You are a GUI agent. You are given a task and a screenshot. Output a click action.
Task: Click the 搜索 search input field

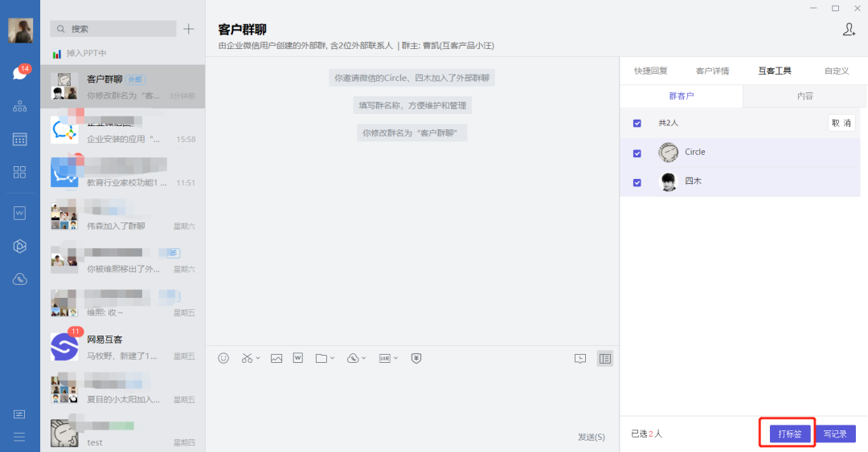[121, 29]
